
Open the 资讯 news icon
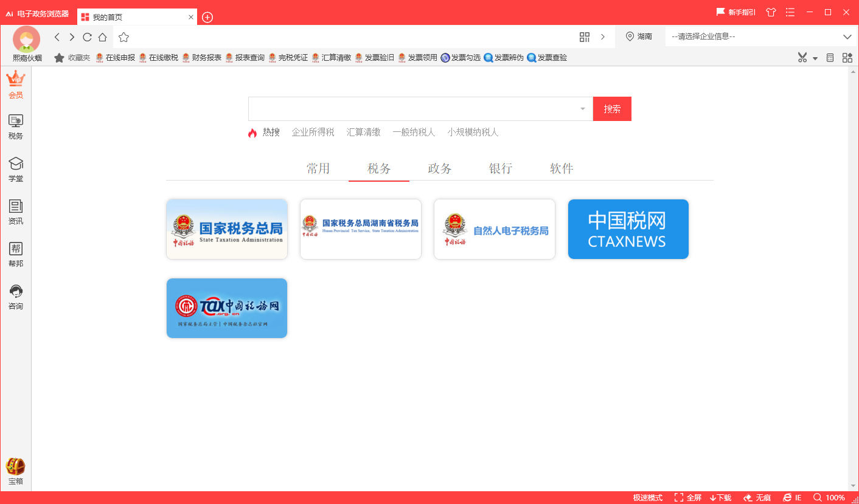pos(16,212)
